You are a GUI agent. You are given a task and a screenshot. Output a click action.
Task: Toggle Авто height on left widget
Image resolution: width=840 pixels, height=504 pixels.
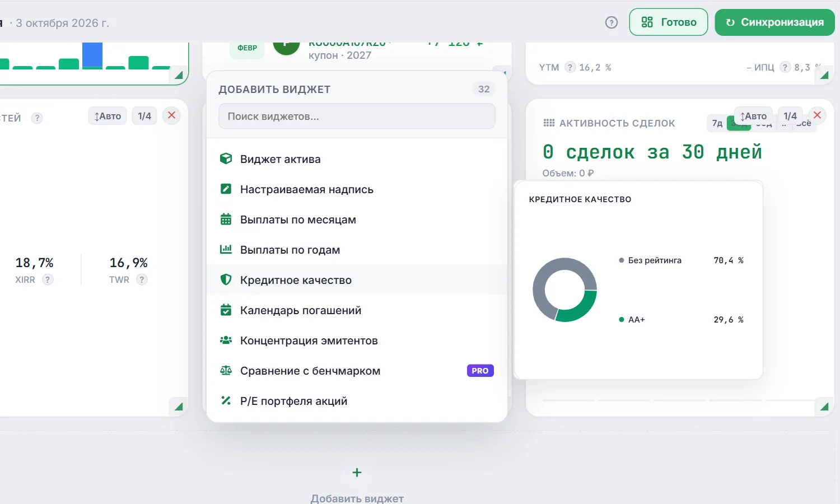[108, 116]
